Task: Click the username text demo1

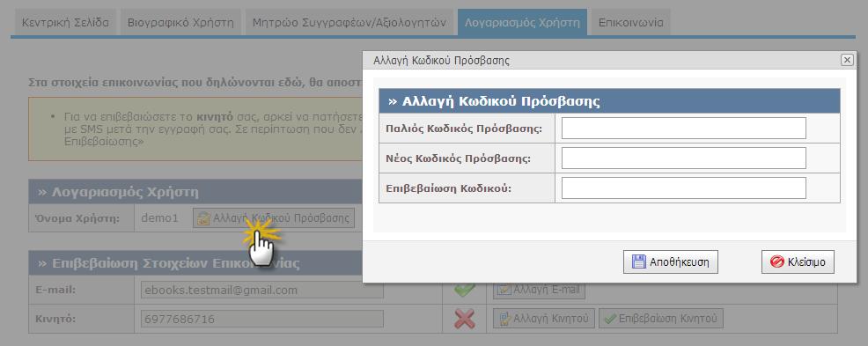Action: (x=160, y=218)
